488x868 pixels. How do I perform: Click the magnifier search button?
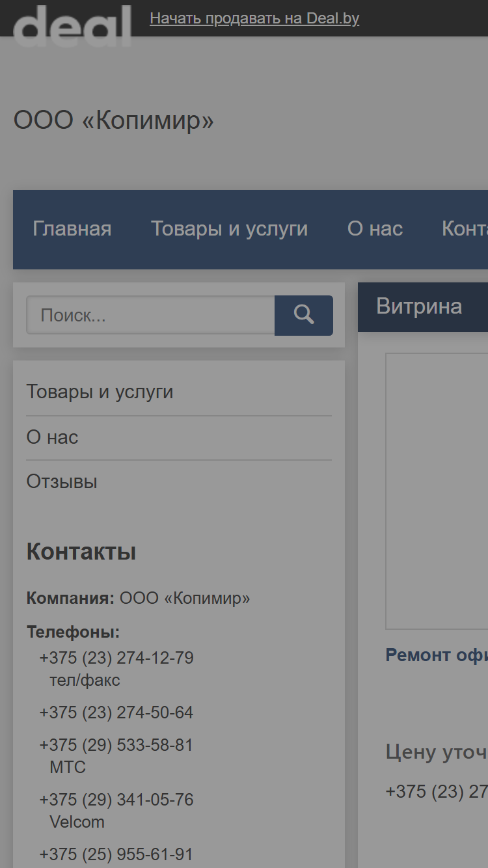click(304, 316)
